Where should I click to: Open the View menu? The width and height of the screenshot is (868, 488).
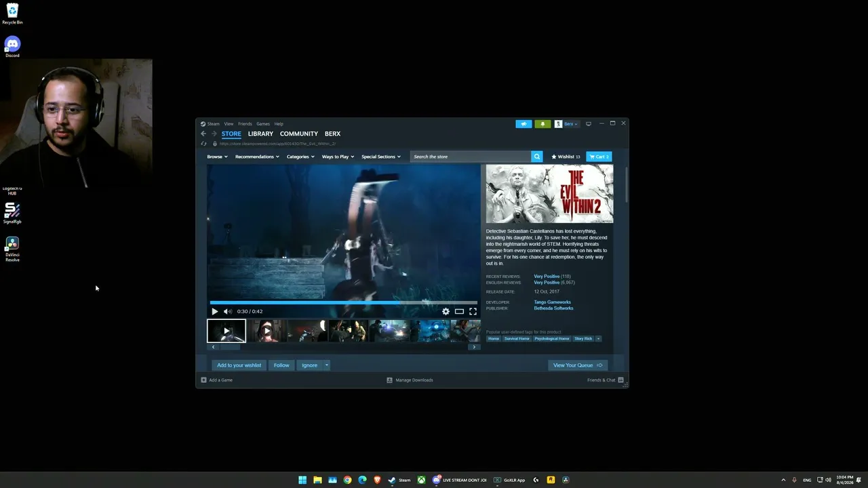click(229, 124)
